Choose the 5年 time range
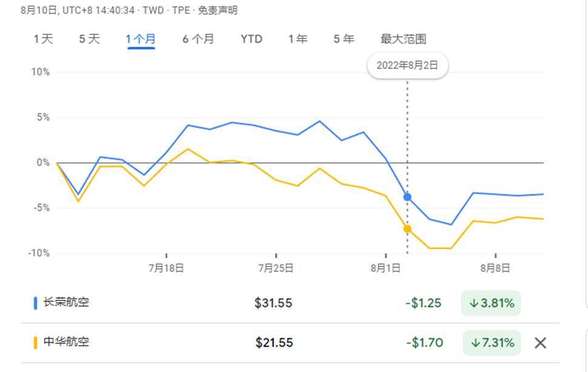Image resolution: width=588 pixels, height=372 pixels. [344, 39]
